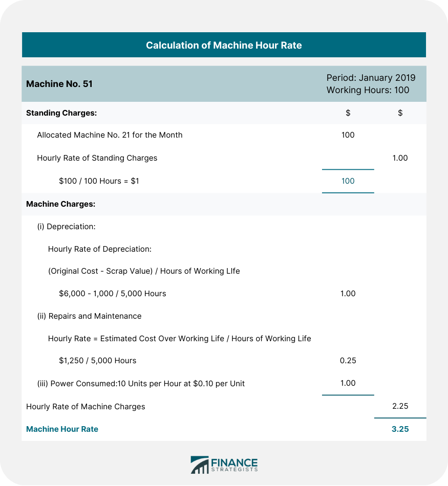Image resolution: width=448 pixels, height=486 pixels.
Task: Click the Working Hours: 100 text
Action: point(368,90)
